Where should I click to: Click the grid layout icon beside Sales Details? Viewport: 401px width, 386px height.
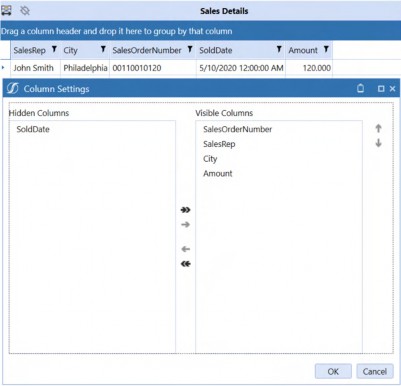6,11
